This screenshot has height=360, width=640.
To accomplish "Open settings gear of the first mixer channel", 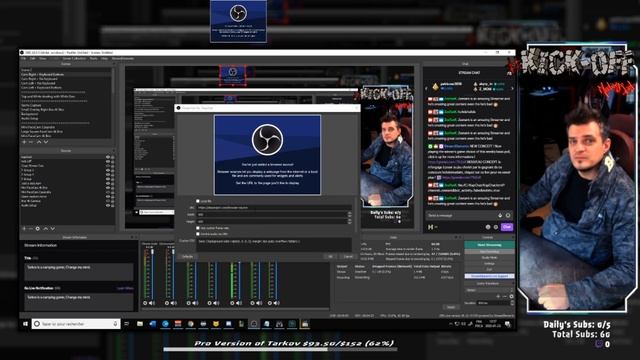I will (x=145, y=303).
